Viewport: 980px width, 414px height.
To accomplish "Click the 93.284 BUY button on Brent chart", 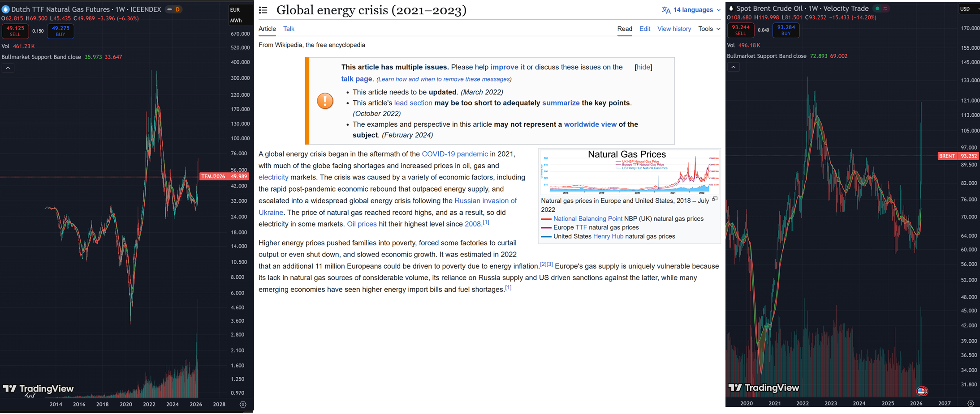I will click(x=786, y=30).
